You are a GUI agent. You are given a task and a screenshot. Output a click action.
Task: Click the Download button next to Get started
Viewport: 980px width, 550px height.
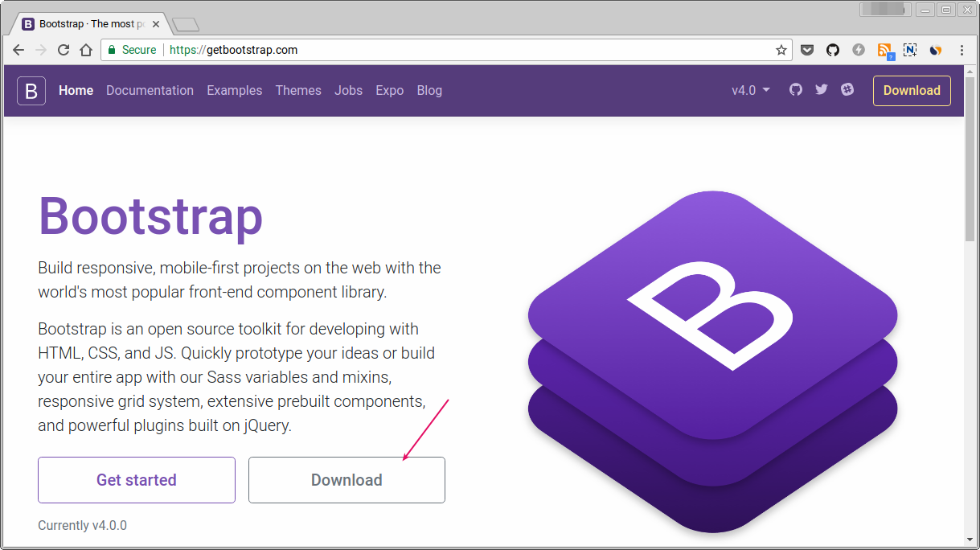pyautogui.click(x=346, y=479)
